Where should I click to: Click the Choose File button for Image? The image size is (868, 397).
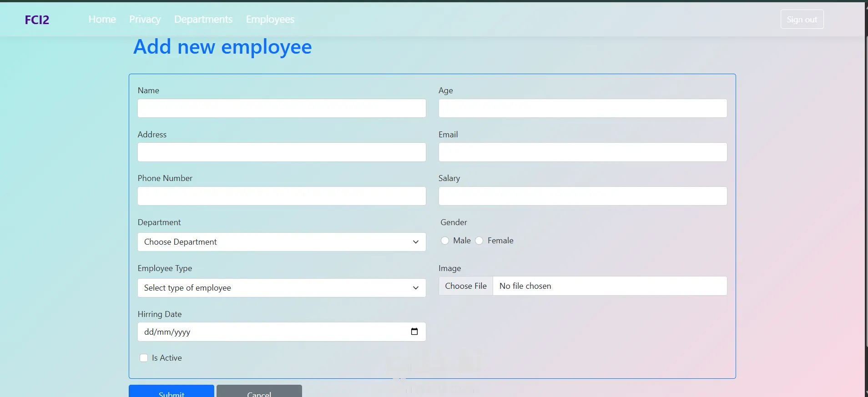(x=466, y=286)
